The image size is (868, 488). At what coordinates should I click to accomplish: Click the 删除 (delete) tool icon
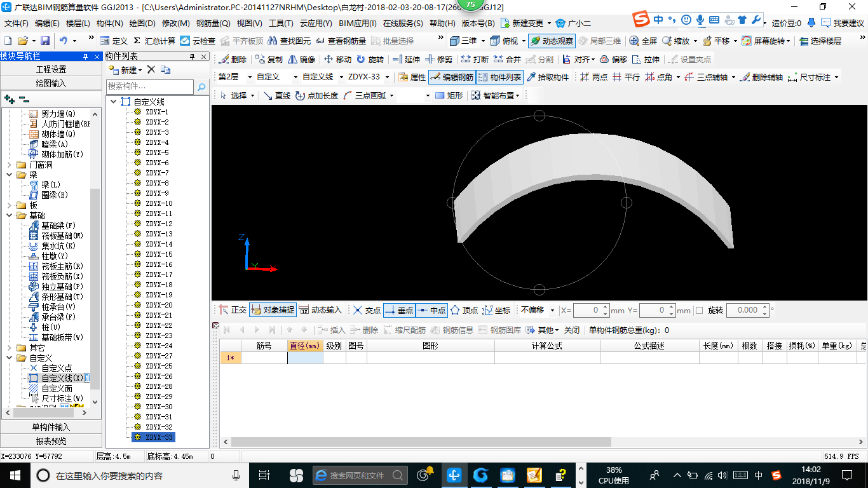(233, 59)
